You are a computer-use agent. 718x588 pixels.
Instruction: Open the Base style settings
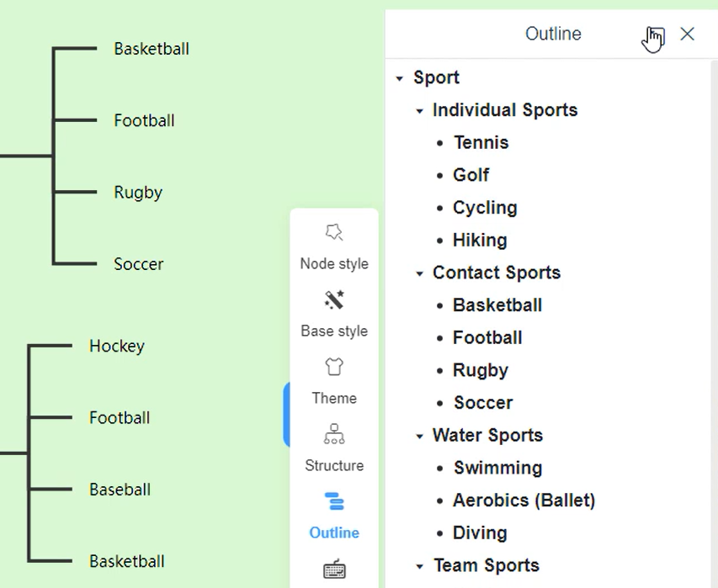pos(334,313)
